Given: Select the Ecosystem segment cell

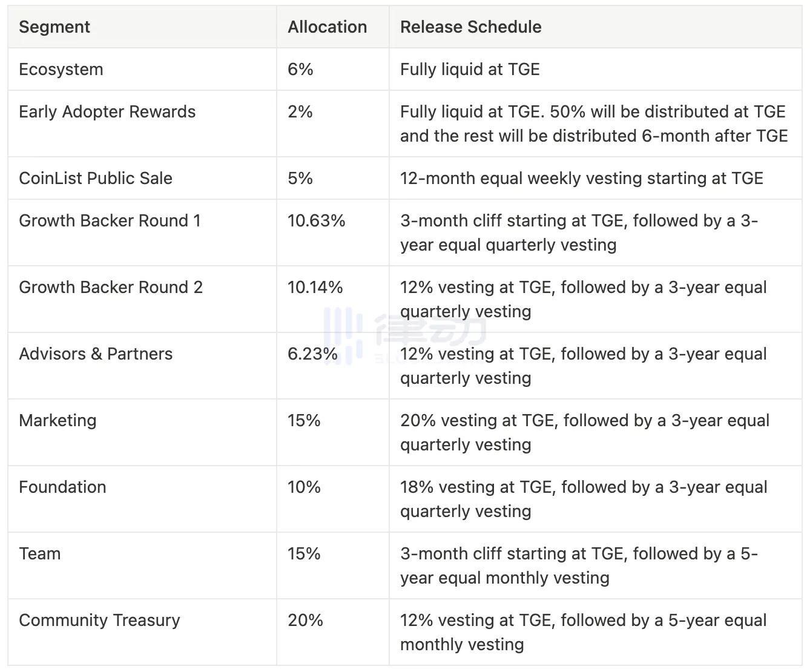Looking at the screenshot, I should (61, 70).
